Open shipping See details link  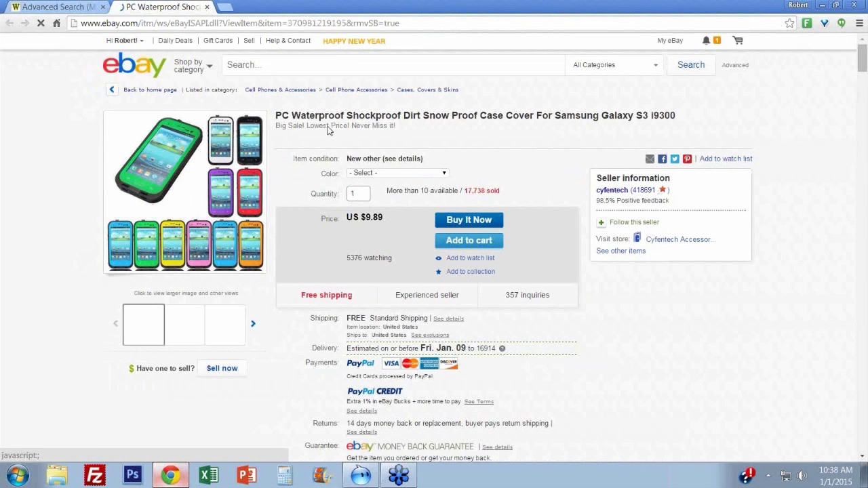point(448,319)
